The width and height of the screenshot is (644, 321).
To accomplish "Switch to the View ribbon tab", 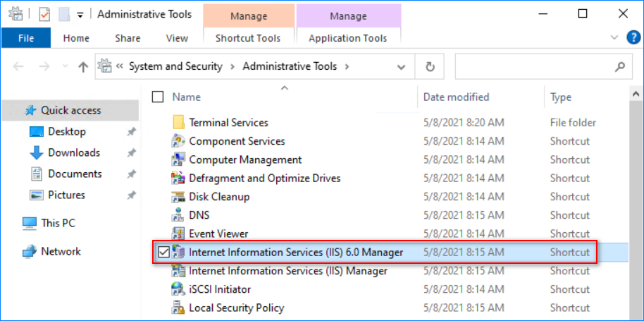I will tap(177, 38).
